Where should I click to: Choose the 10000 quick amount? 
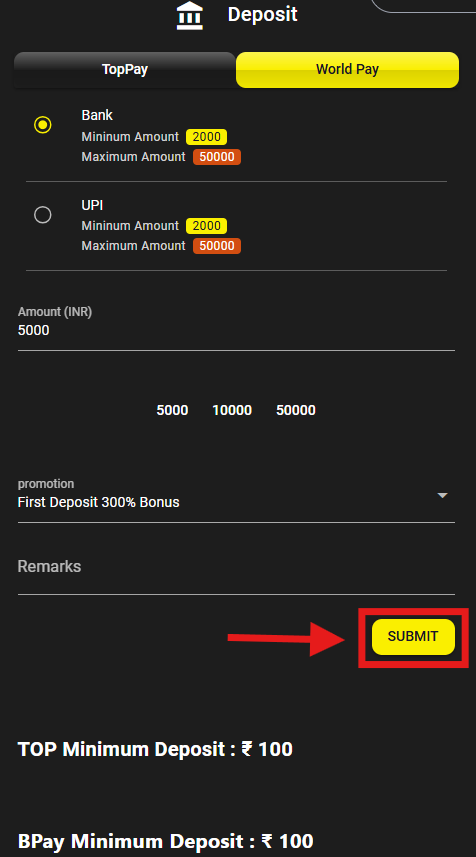pyautogui.click(x=232, y=410)
